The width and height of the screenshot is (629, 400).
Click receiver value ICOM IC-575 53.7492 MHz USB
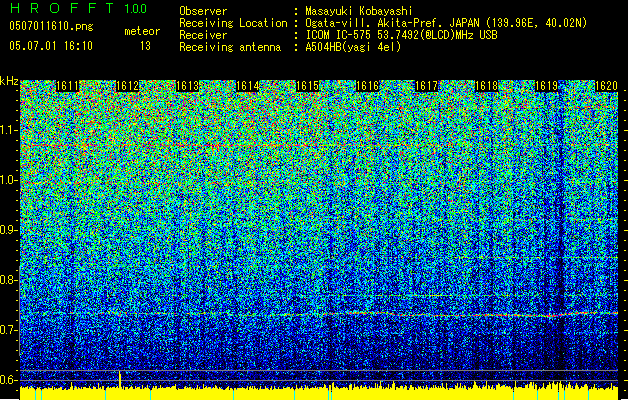click(x=401, y=35)
